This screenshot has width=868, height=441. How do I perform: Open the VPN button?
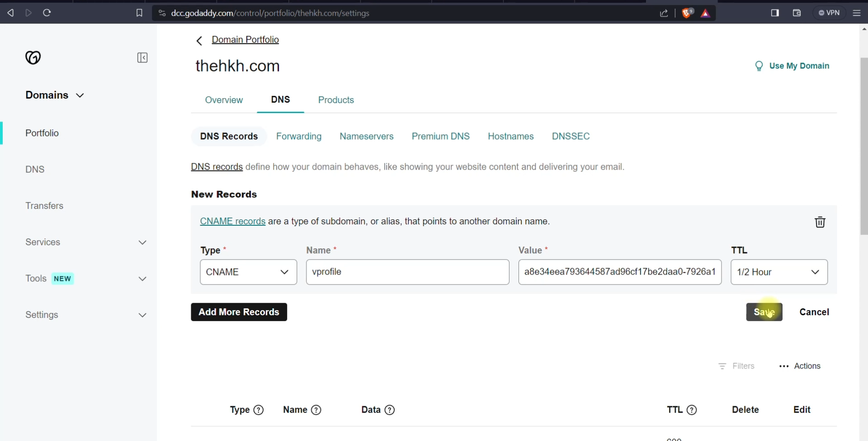pyautogui.click(x=829, y=13)
